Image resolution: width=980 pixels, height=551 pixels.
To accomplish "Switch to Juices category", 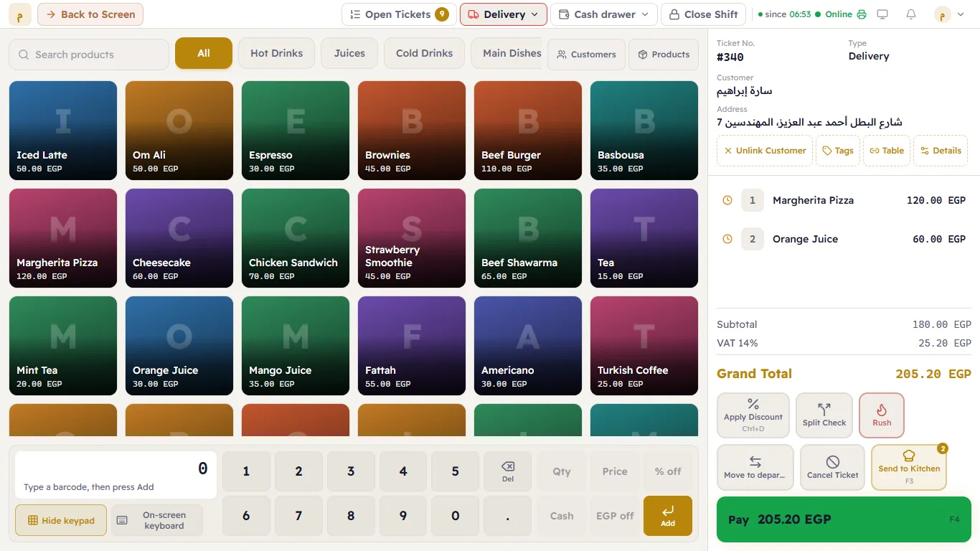I will coord(349,53).
